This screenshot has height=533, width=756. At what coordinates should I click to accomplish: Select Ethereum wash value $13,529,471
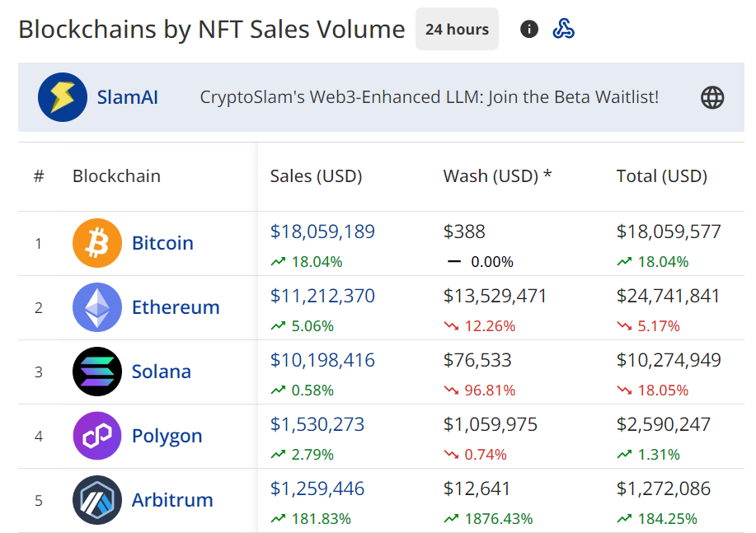(x=495, y=296)
